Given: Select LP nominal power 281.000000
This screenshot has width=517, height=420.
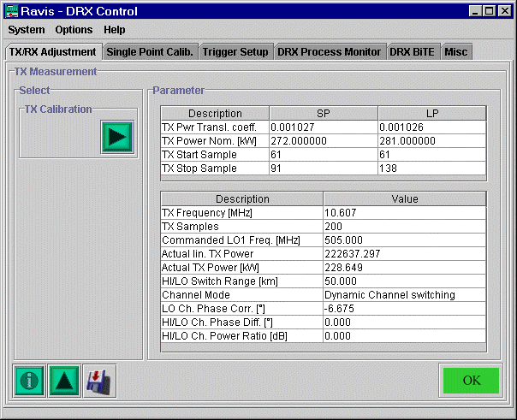Looking at the screenshot, I should [432, 141].
